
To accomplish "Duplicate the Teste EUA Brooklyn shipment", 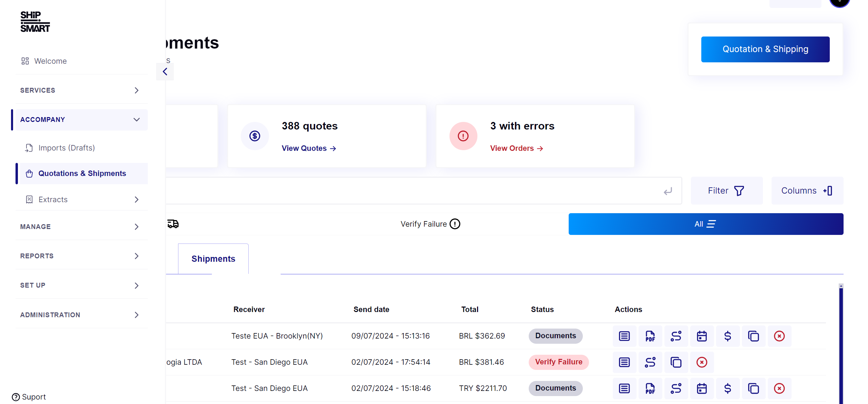I will (753, 336).
